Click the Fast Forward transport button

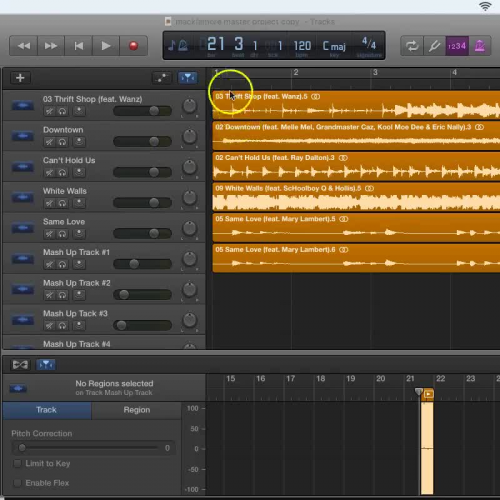click(x=51, y=46)
